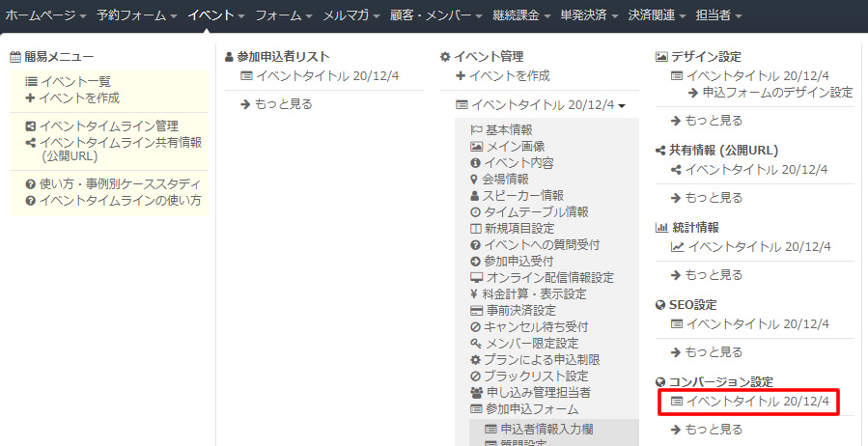The width and height of the screenshot is (868, 446).
Task: Select 基本情報 flag icon item
Action: click(x=508, y=129)
